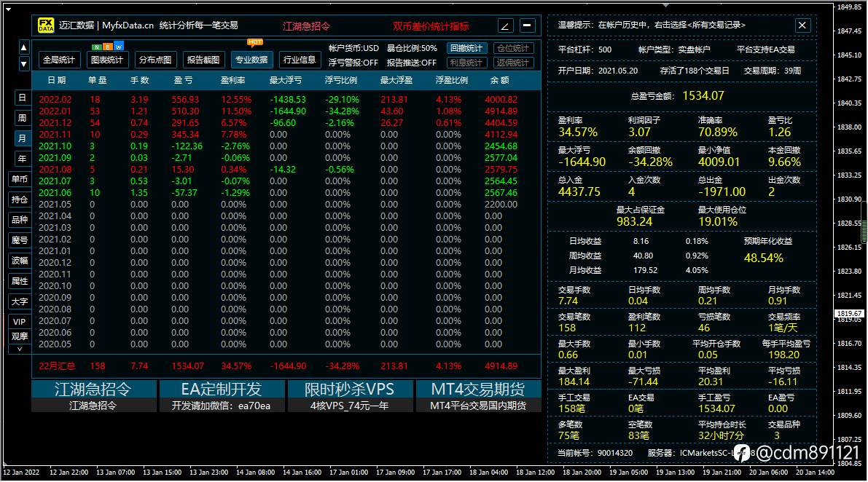The width and height of the screenshot is (868, 482).
Task: Open 魔号 magic number statistics
Action: tap(20, 240)
